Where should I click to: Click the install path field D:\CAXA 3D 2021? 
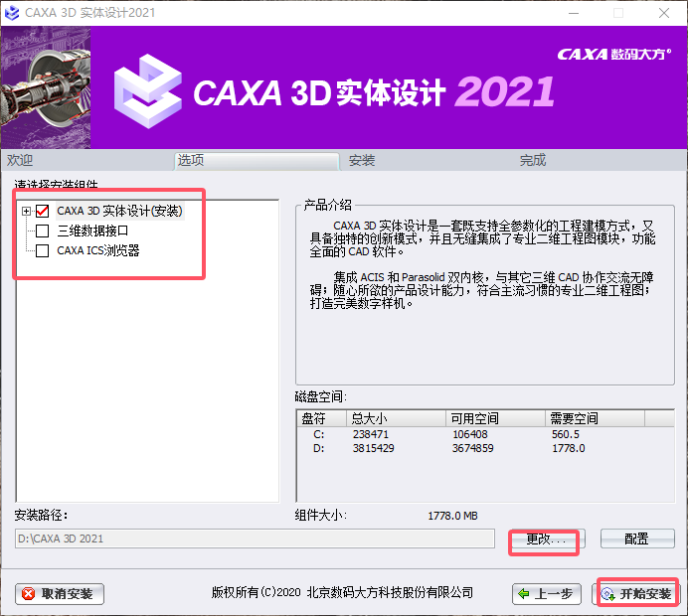pos(255,539)
